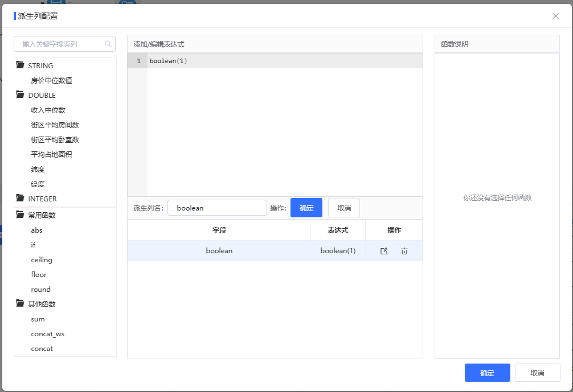Image resolution: width=573 pixels, height=392 pixels.
Task: Click the 派生列名 input field
Action: click(x=217, y=208)
